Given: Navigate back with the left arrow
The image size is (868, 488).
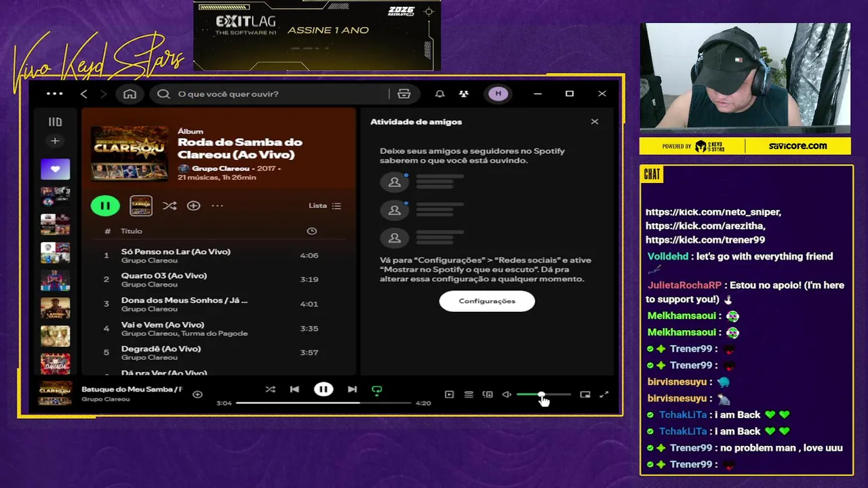Looking at the screenshot, I should pyautogui.click(x=84, y=94).
